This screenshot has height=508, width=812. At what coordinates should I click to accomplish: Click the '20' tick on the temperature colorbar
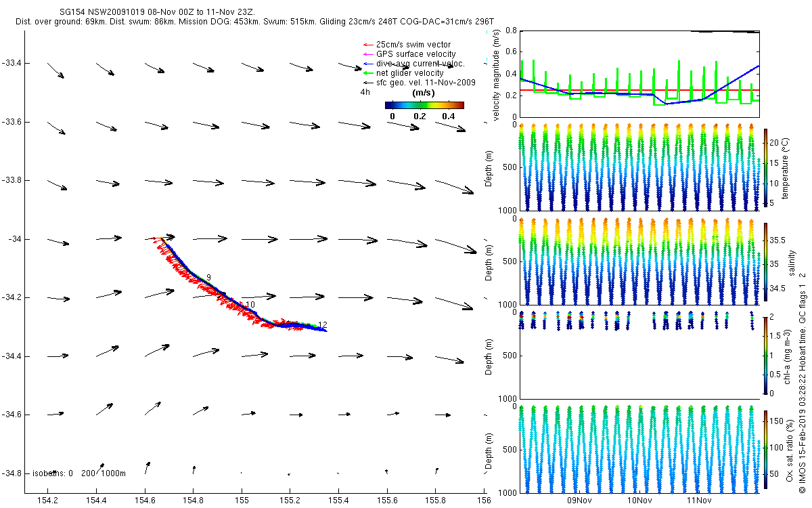775,144
